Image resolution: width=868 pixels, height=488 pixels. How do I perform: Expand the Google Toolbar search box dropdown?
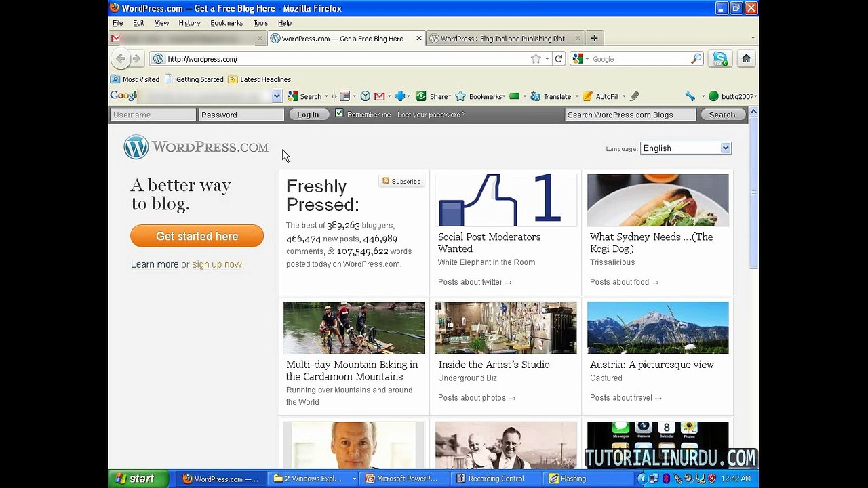click(x=277, y=96)
